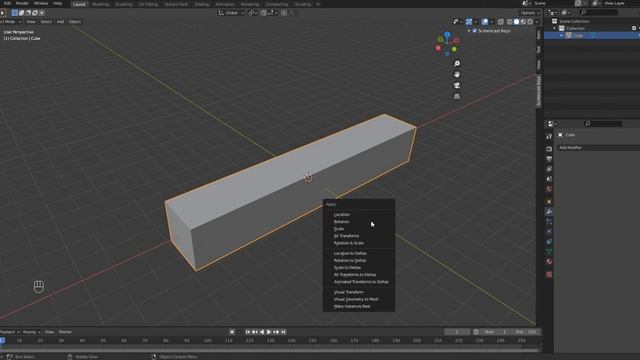Viewport: 640px width, 360px height.
Task: Click the pan hand icon in viewport
Action: click(x=457, y=75)
